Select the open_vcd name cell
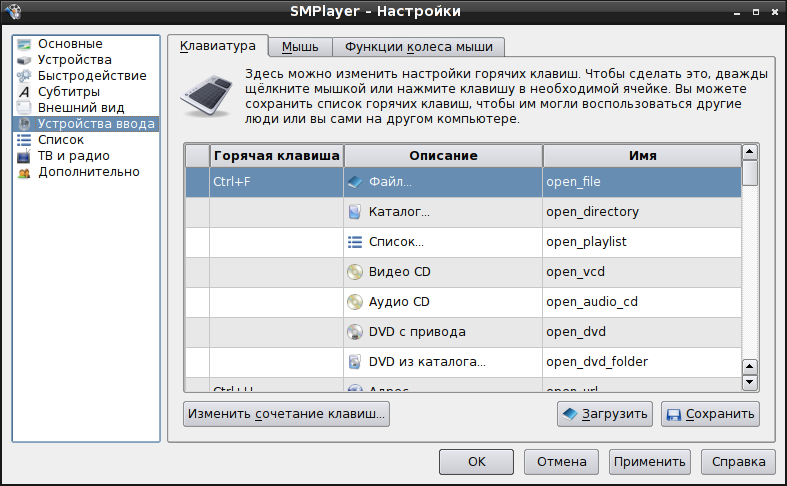The height and width of the screenshot is (486, 787). coord(642,272)
